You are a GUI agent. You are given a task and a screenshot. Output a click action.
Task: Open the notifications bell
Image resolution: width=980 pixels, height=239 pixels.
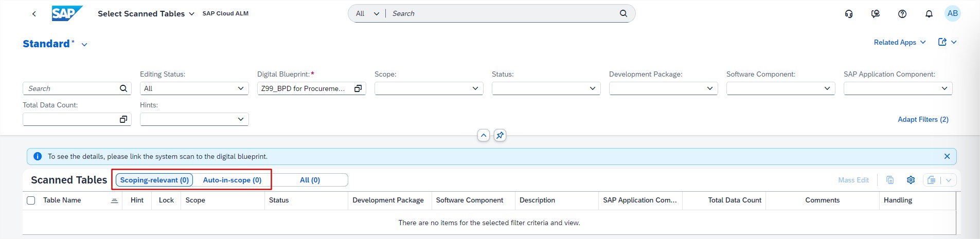tap(929, 14)
